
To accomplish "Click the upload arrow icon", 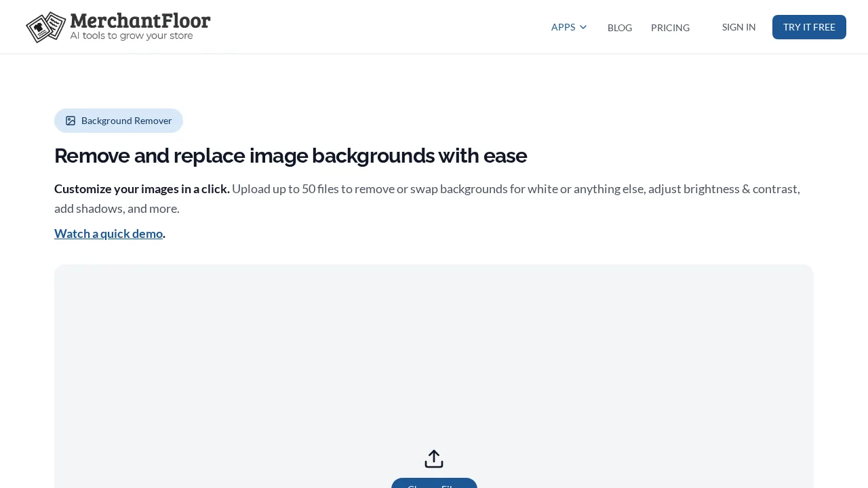I will tap(434, 458).
